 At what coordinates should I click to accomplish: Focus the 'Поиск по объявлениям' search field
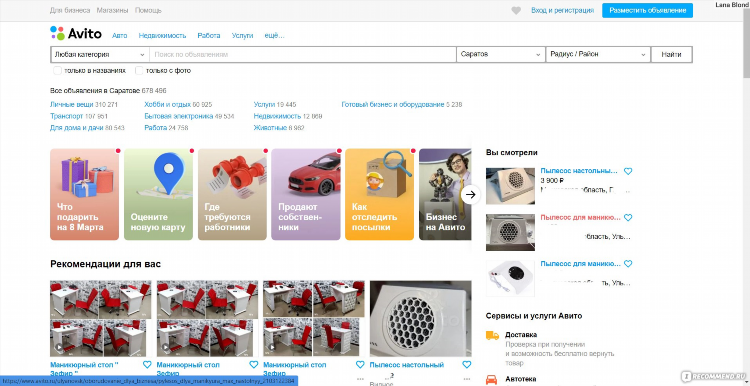click(x=303, y=55)
